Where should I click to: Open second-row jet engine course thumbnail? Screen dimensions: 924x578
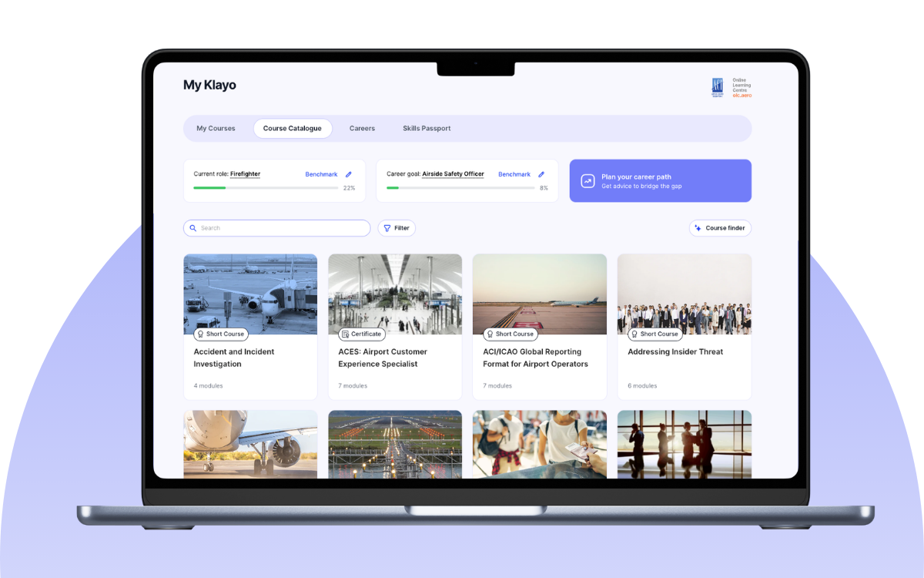point(250,444)
